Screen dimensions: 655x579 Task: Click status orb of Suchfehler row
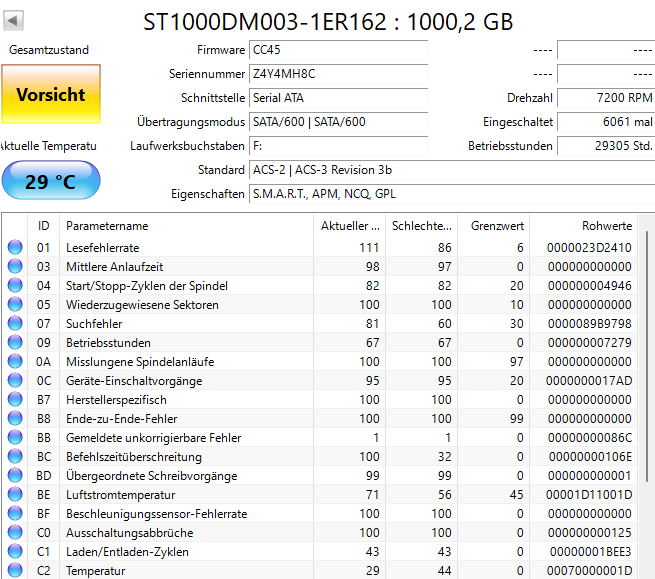pos(15,323)
